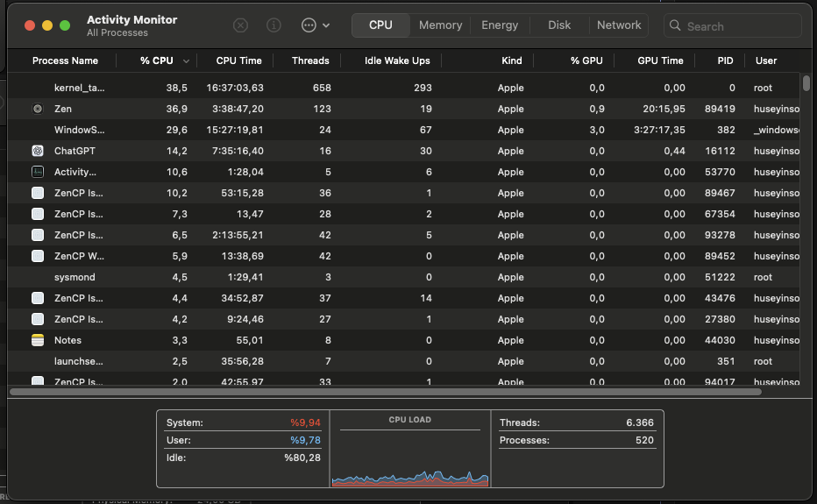Click the Processes total 520
Screen dimensions: 817x504
pyautogui.click(x=644, y=440)
